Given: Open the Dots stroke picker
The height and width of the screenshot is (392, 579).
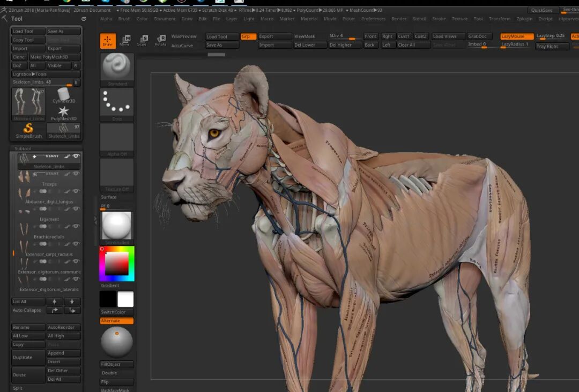Looking at the screenshot, I should click(117, 105).
